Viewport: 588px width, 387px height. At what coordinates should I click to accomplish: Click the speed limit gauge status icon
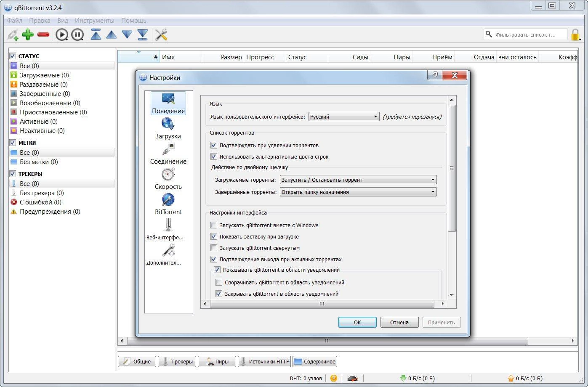(x=352, y=378)
